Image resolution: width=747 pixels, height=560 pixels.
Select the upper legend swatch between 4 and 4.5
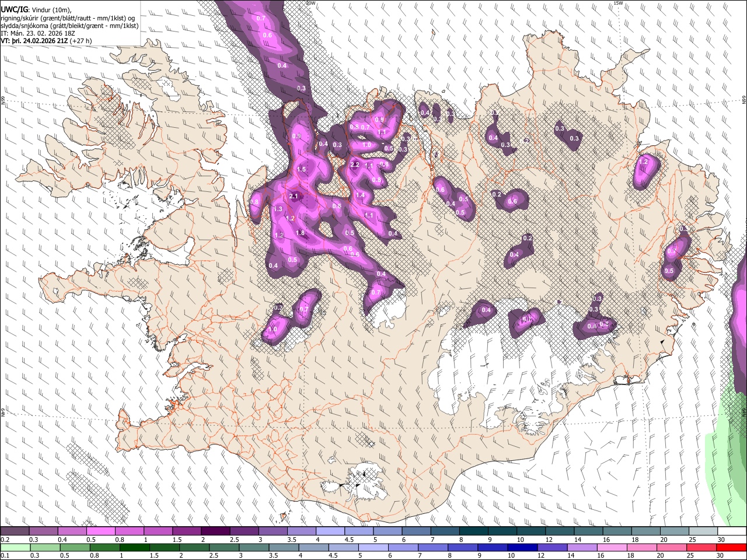[330, 531]
